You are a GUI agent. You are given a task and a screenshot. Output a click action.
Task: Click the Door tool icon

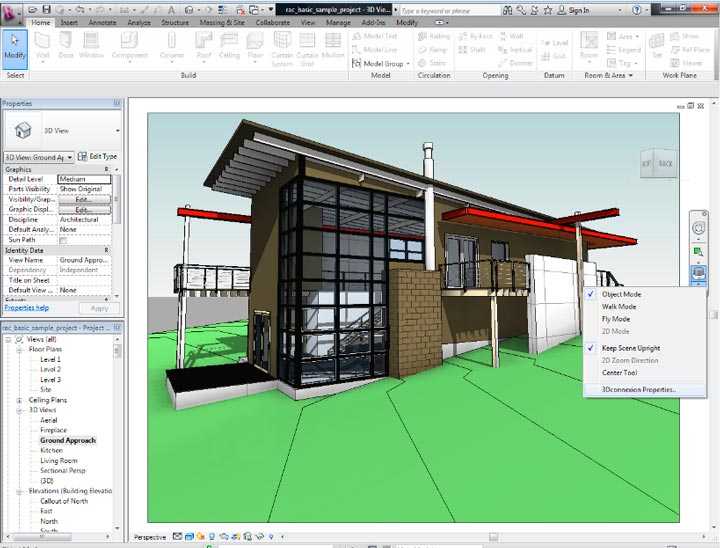[x=66, y=41]
